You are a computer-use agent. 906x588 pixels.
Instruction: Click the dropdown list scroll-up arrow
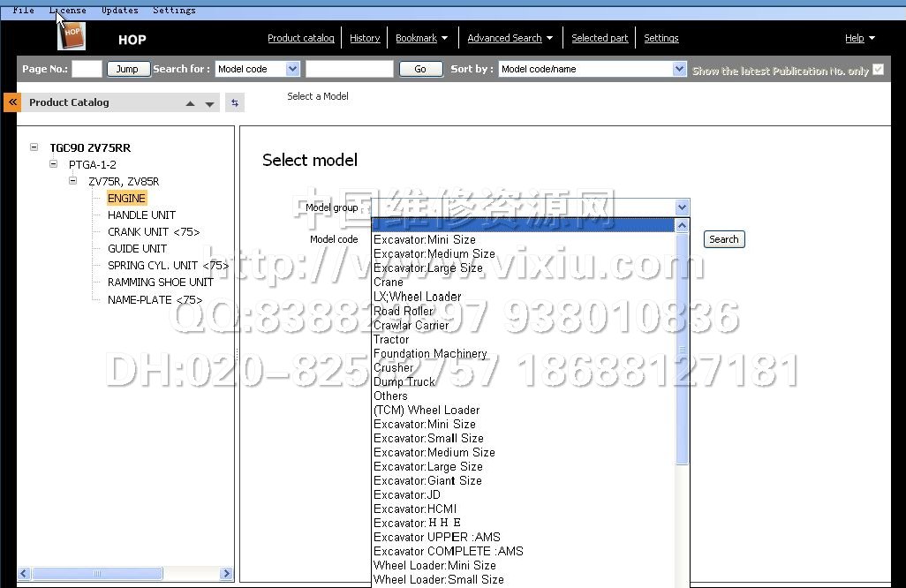(682, 226)
